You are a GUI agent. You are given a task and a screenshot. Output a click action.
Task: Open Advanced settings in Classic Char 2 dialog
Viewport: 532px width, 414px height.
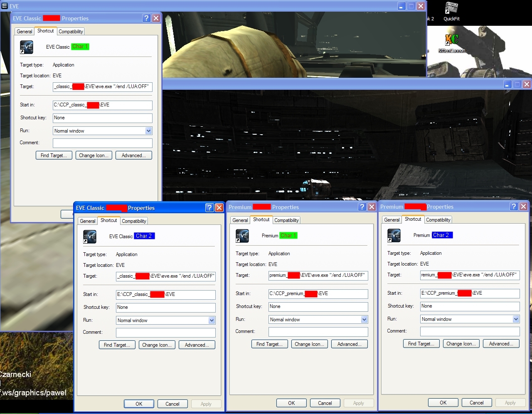[197, 345]
